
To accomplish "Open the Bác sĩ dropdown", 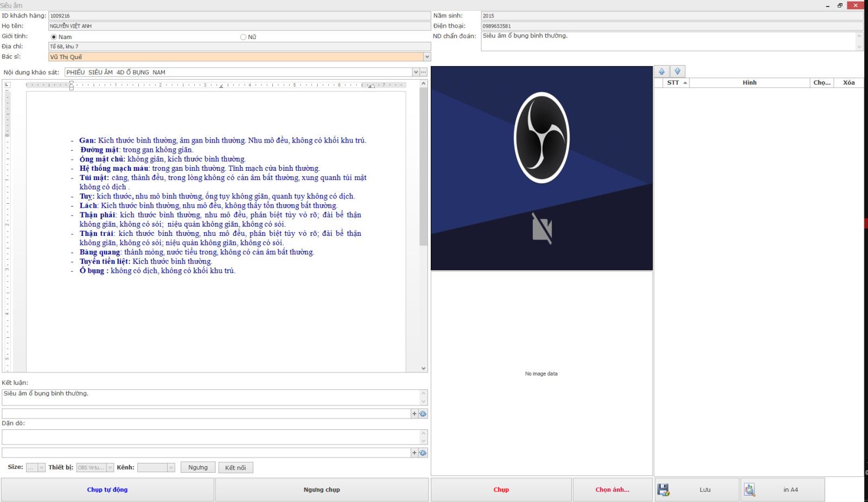I will click(427, 57).
